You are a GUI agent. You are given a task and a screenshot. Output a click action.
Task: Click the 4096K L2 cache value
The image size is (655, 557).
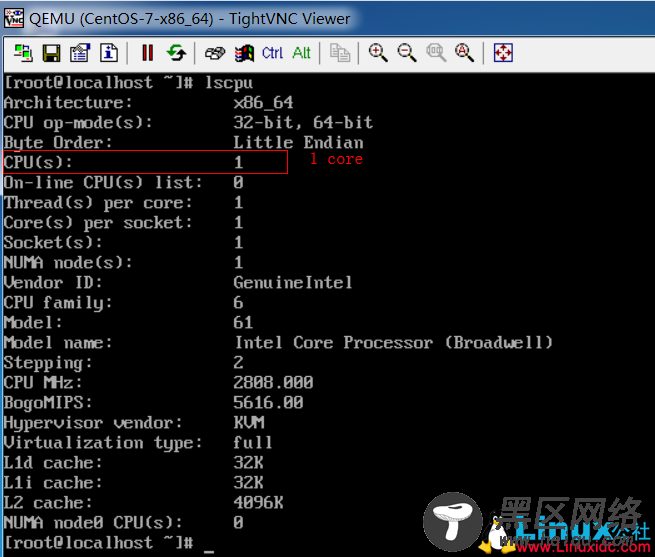click(258, 502)
